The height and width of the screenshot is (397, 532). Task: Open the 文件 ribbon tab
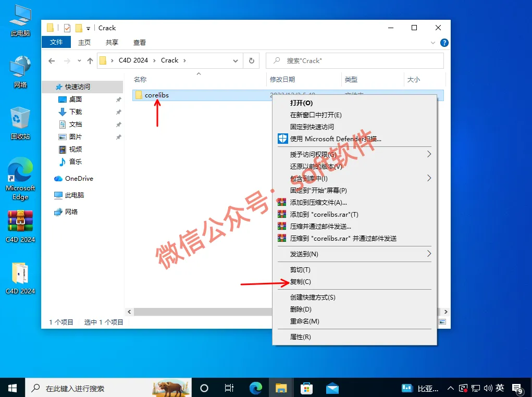click(56, 42)
